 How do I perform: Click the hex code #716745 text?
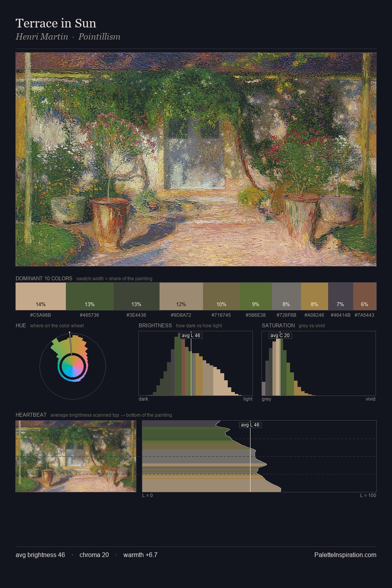coord(221,315)
